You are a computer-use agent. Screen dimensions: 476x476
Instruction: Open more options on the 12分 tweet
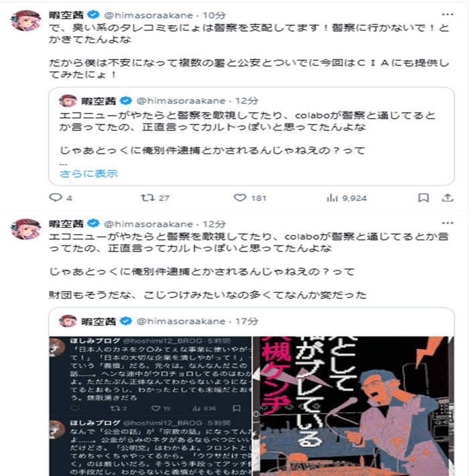coord(447,223)
